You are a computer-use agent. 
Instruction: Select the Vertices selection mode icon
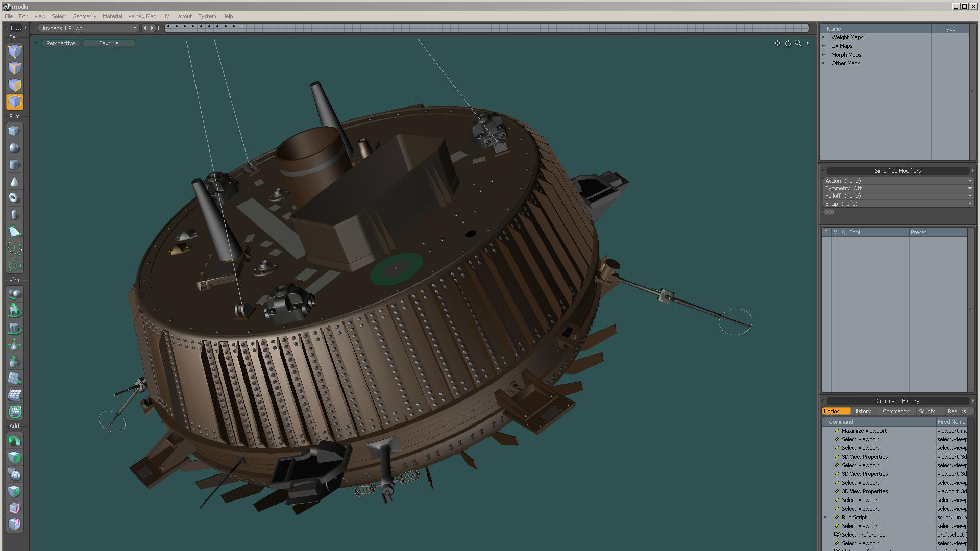15,52
